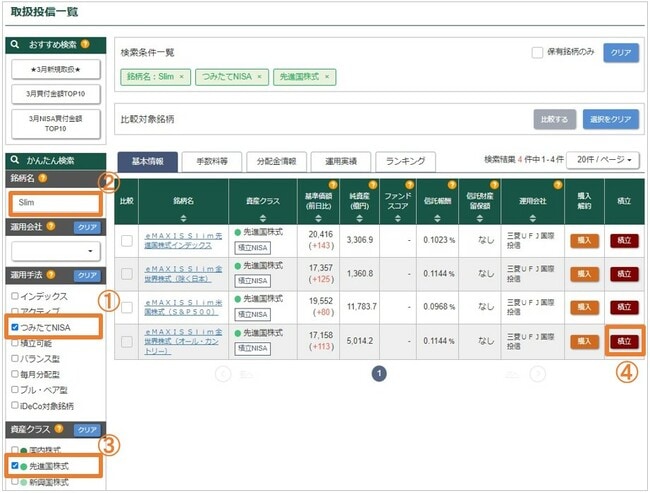Open eMAXIS Slim 先進国株式インデックス fund link
The image size is (650, 493).
[183, 240]
